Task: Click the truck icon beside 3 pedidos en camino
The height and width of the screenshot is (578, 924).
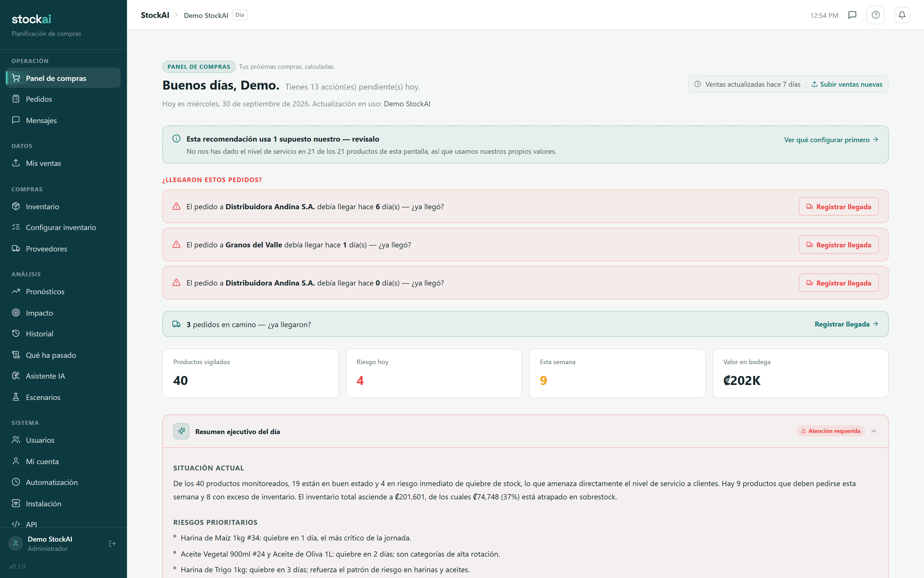Action: (x=176, y=324)
